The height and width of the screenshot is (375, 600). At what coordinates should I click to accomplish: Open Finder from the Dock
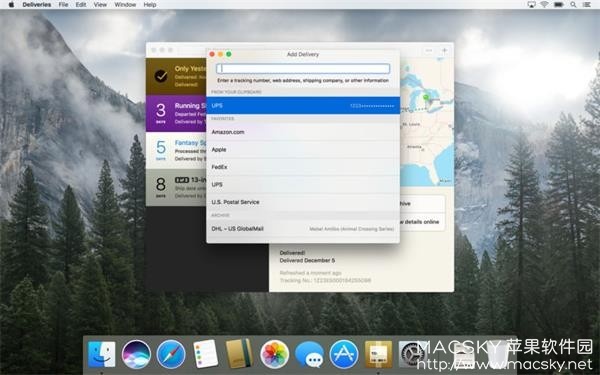click(x=101, y=354)
